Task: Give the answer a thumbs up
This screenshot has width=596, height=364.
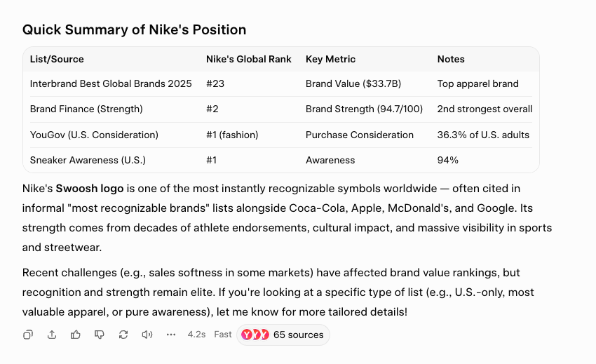Action: (x=76, y=335)
